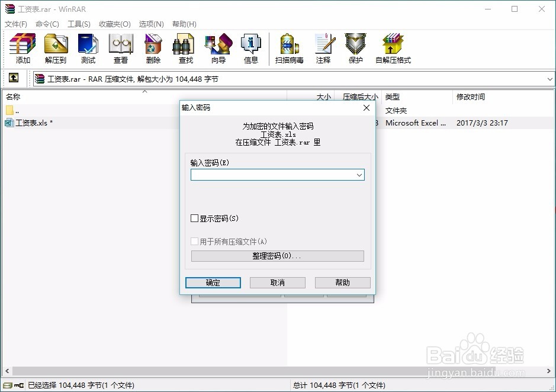Toggle the 显示密码(S) checkbox
Viewport: 556px width, 392px height.
(194, 218)
